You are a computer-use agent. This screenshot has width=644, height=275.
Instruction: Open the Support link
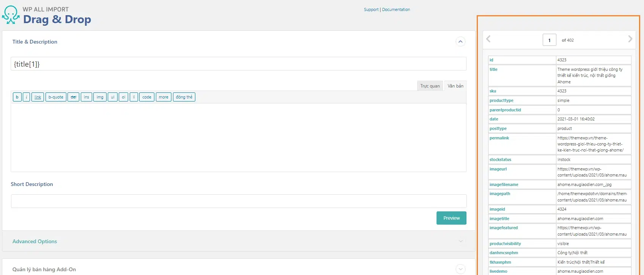371,9
